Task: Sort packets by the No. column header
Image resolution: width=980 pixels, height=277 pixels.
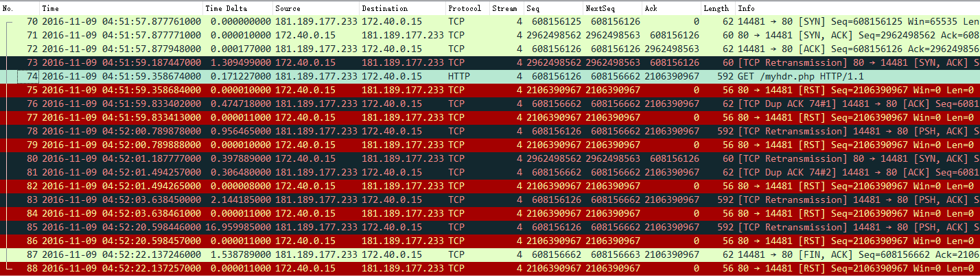Action: pos(19,8)
